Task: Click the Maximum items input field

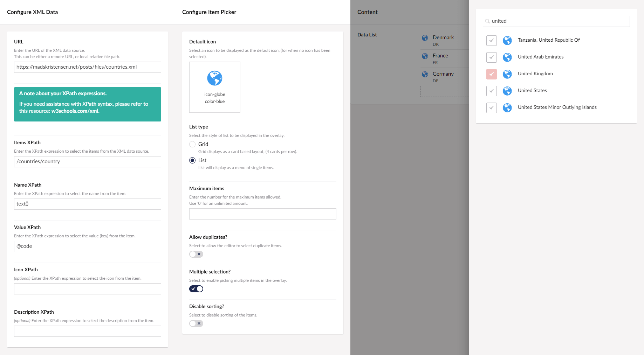Action: click(263, 214)
